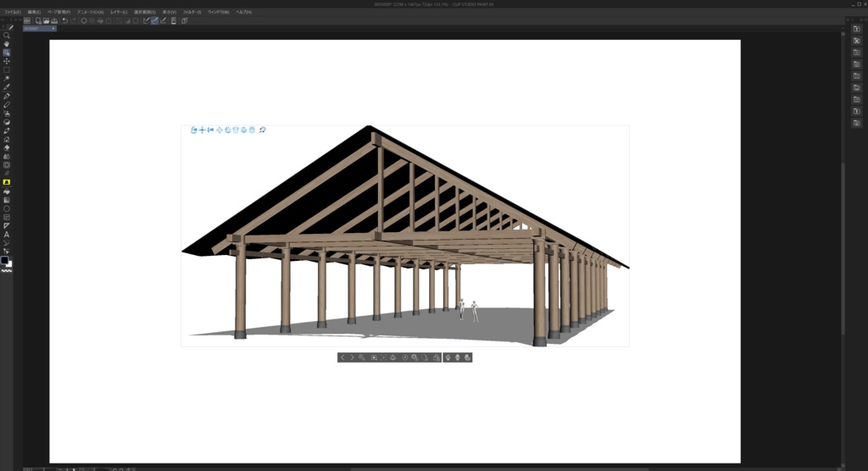
Task: Toggle the highlighted Snap to Special Ruler button
Action: coord(154,21)
